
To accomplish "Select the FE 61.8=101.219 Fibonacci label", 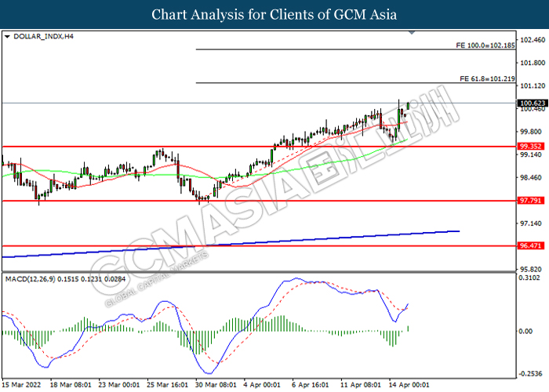I will click(487, 78).
